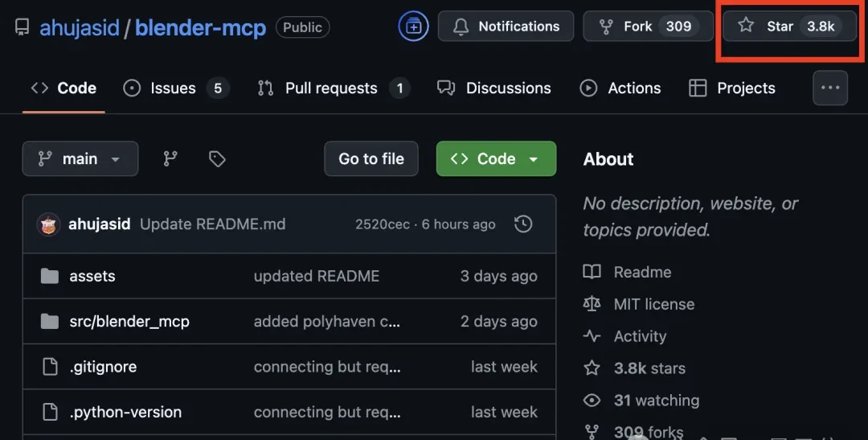Click the round add-to-list icon beside Notifications

413,26
